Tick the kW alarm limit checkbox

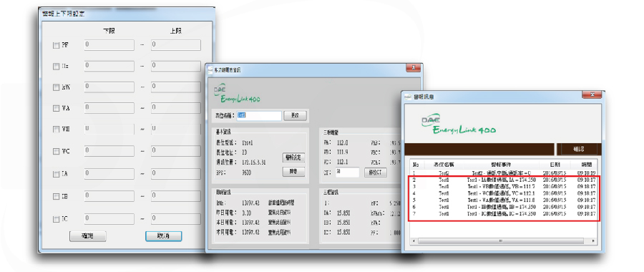pos(57,87)
